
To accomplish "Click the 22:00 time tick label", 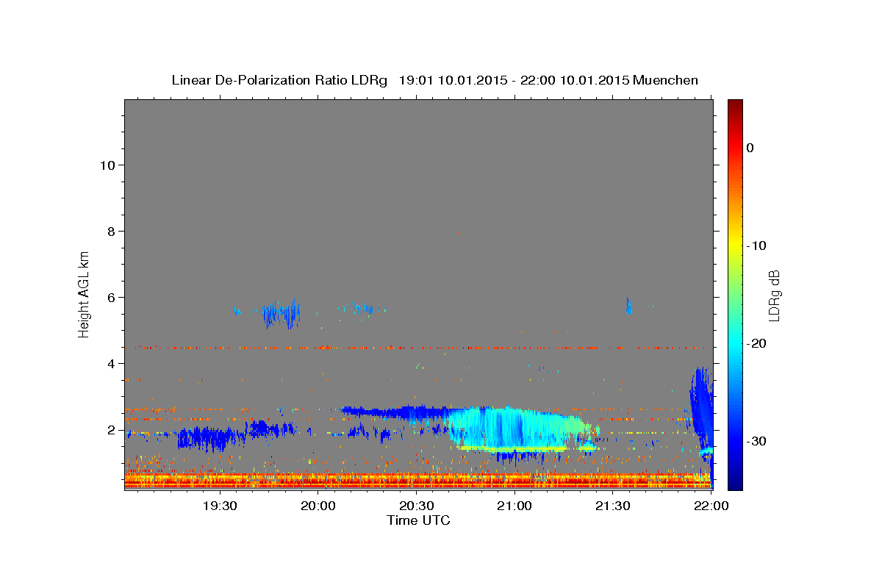I will click(x=711, y=506).
